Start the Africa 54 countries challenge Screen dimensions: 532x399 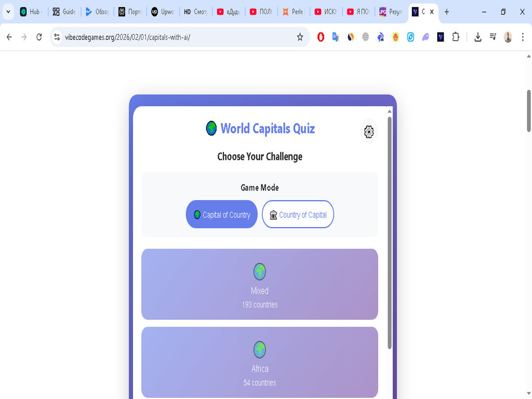coord(260,362)
